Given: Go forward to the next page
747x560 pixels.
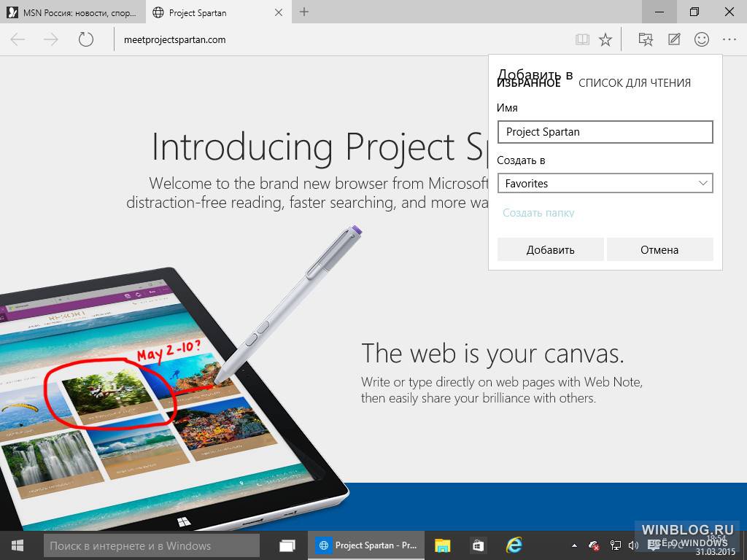Looking at the screenshot, I should [x=51, y=39].
